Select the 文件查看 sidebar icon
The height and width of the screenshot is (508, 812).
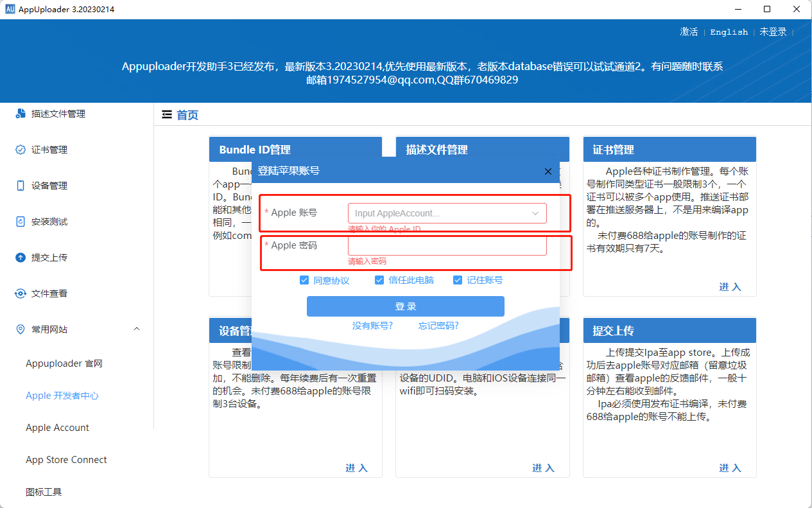click(20, 293)
